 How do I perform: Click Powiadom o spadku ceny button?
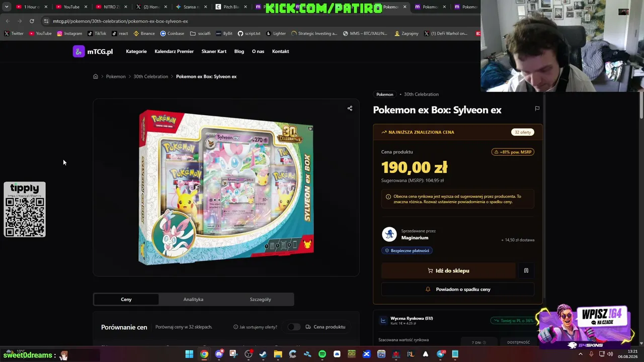(x=458, y=290)
